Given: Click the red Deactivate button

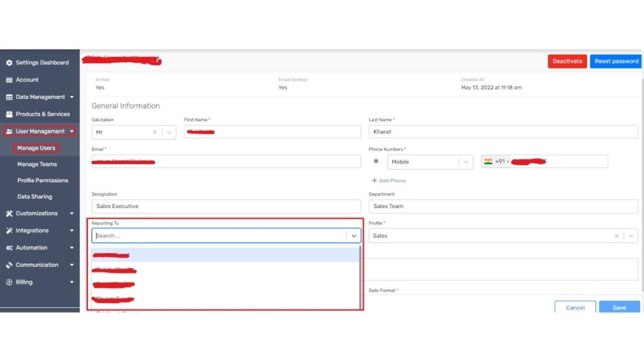Looking at the screenshot, I should coord(567,61).
